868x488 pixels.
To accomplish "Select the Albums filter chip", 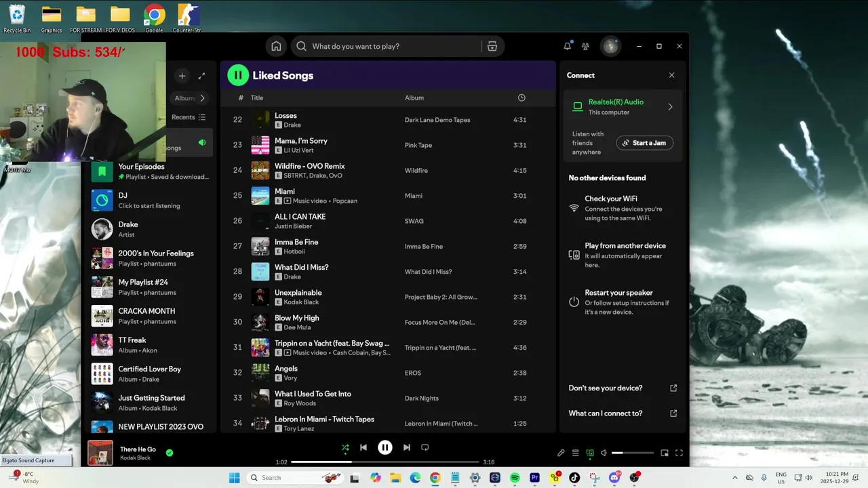I will 183,98.
